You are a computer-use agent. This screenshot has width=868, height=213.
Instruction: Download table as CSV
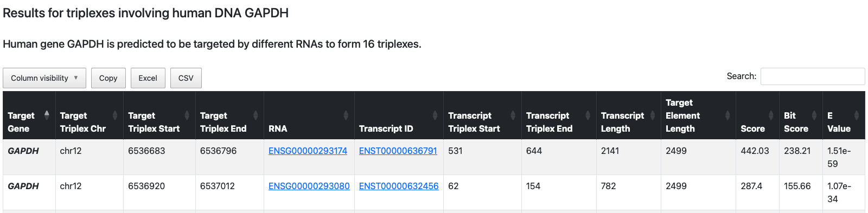[186, 78]
